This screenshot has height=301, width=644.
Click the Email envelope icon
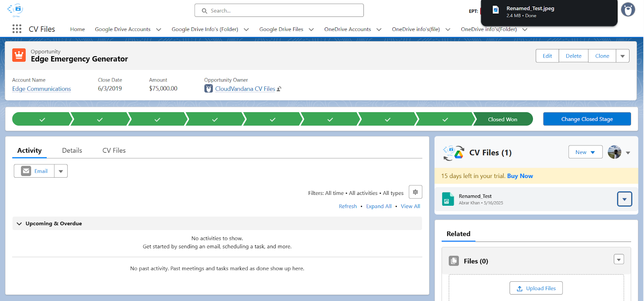click(x=26, y=171)
